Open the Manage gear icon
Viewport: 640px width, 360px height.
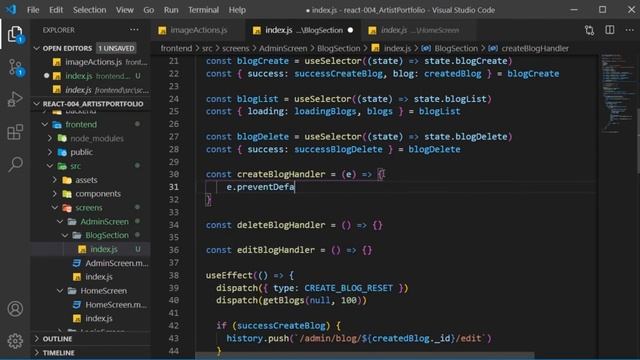coord(15,341)
